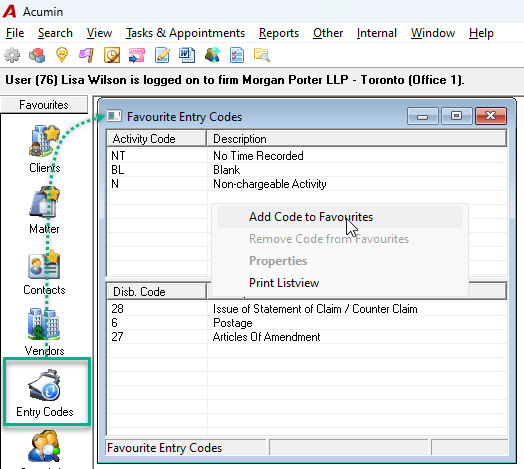Click the Word document toolbar icon
This screenshot has height=469, width=524.
tap(187, 55)
